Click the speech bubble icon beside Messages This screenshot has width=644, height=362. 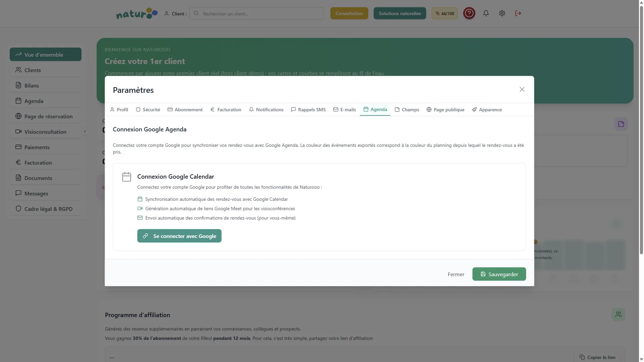pos(18,193)
